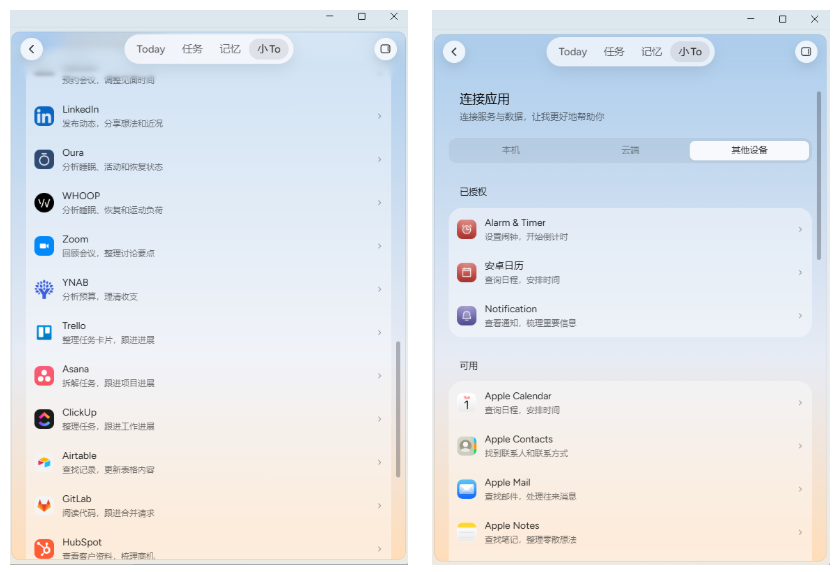
Task: Click the ClickUp icon
Action: [x=44, y=419]
